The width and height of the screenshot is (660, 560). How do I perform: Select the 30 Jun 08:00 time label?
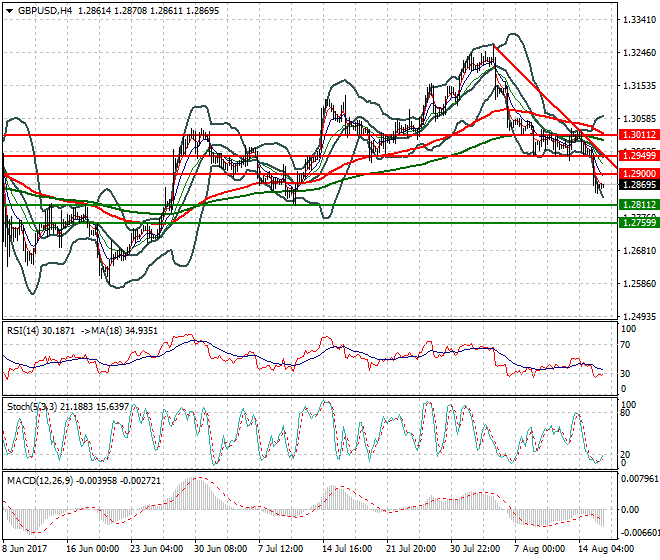click(x=221, y=549)
